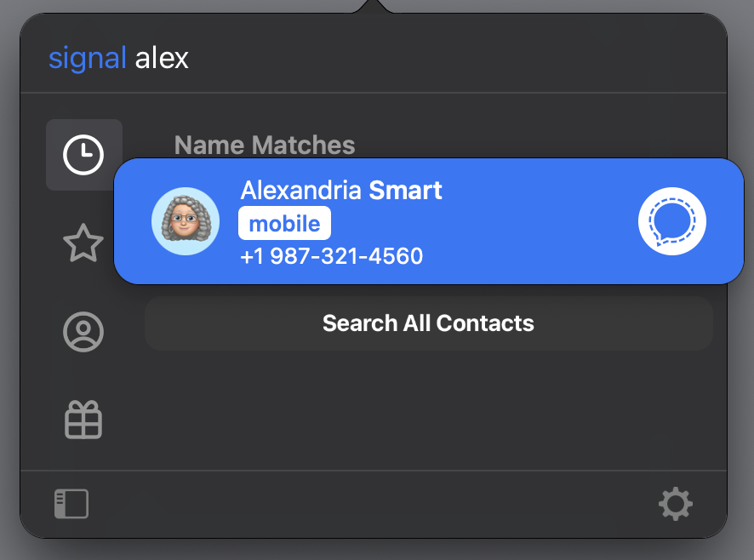
Task: Click the mobile label badge
Action: pyautogui.click(x=285, y=223)
